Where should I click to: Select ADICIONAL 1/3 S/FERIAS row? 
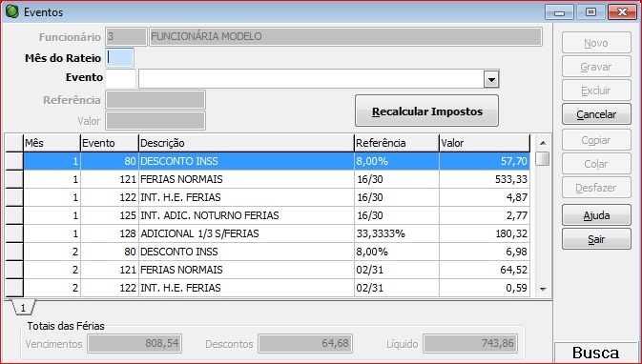(277, 233)
